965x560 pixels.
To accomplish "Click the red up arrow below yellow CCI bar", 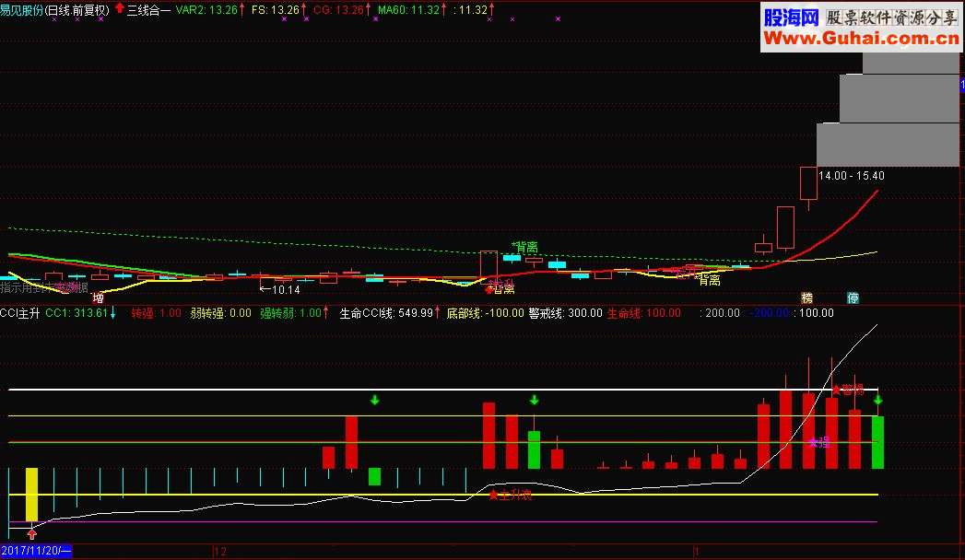I will coord(31,534).
